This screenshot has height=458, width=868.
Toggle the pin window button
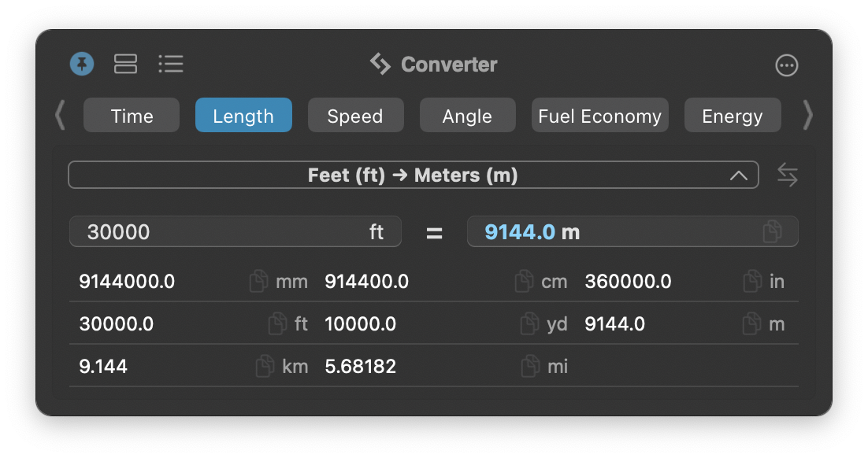coord(82,65)
